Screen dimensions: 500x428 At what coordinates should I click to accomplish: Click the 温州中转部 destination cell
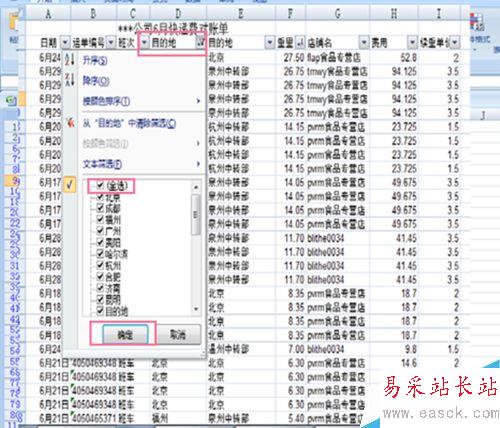pos(241,349)
